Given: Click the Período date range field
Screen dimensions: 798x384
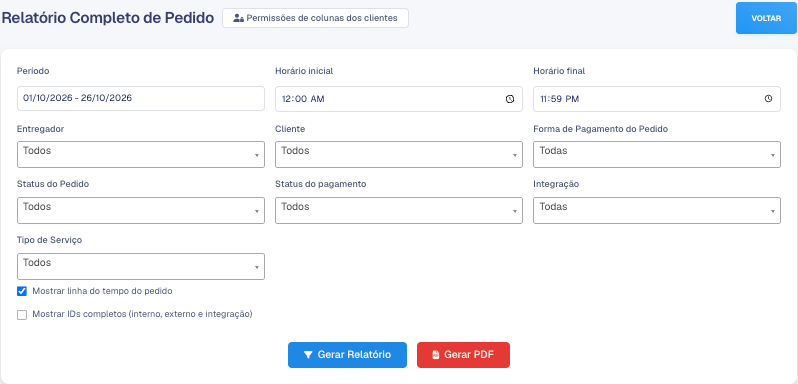Looking at the screenshot, I should pos(141,99).
